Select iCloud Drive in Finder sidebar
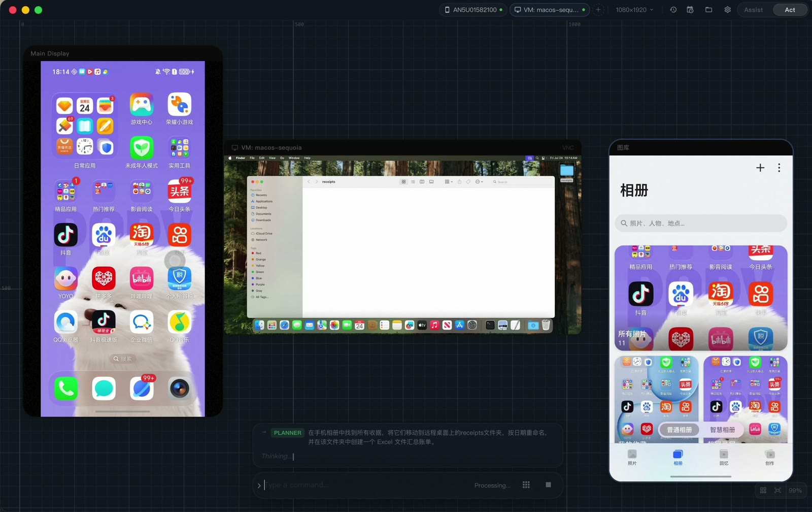812x512 pixels. 263,234
